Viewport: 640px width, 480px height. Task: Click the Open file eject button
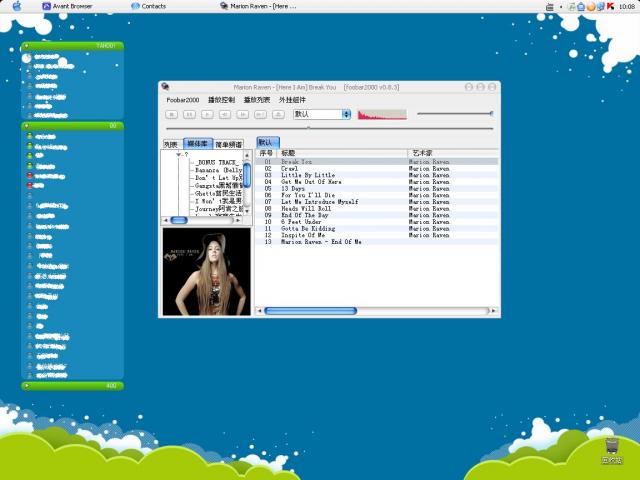(x=278, y=115)
